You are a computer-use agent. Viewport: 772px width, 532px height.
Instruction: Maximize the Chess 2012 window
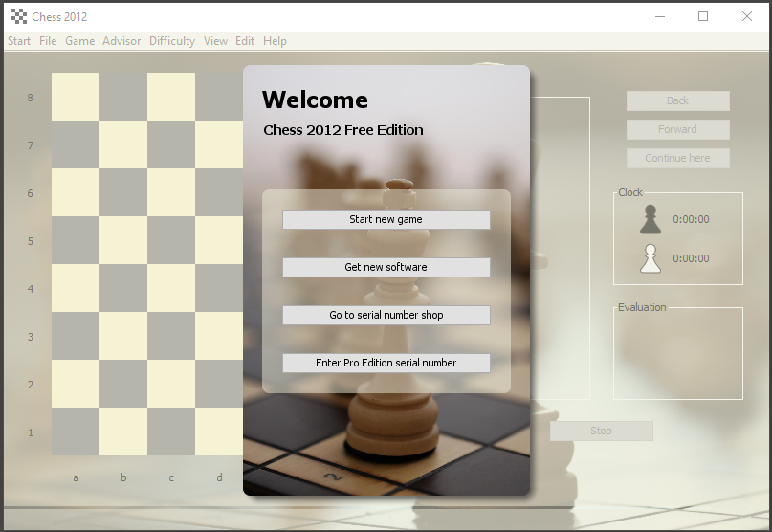click(x=703, y=16)
